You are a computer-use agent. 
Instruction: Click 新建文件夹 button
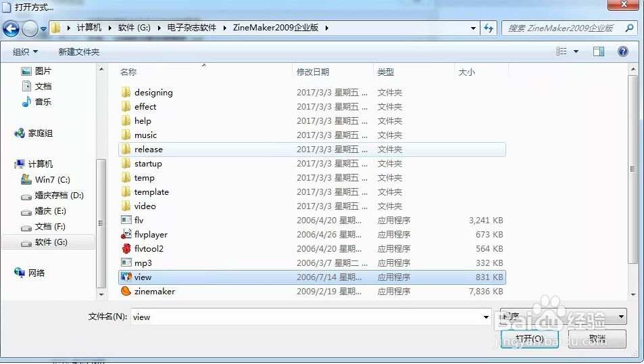(x=79, y=52)
